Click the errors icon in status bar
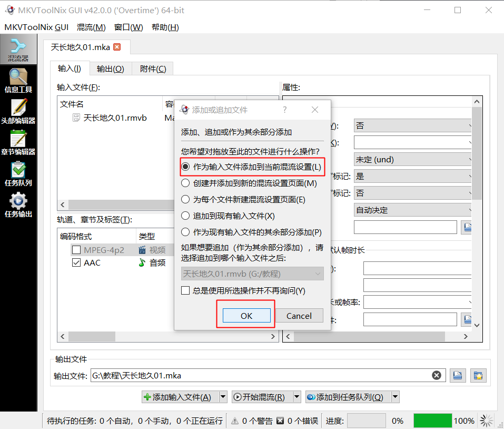 click(280, 421)
